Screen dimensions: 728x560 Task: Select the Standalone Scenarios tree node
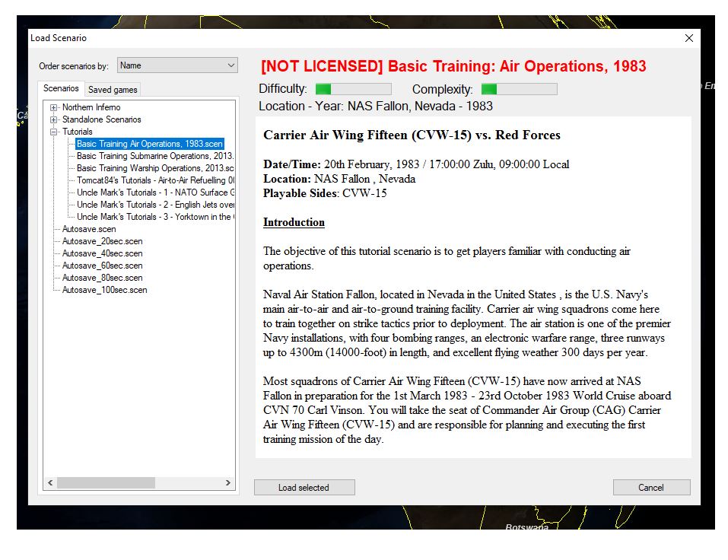(x=102, y=119)
